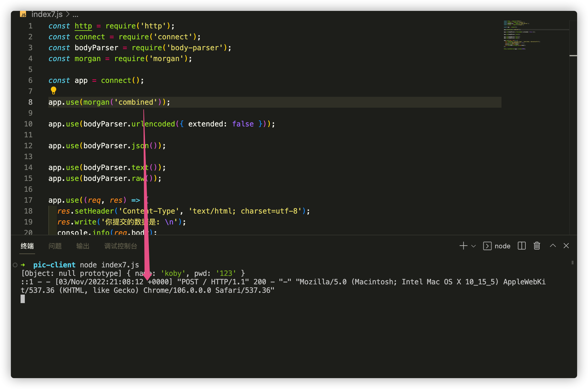Image resolution: width=588 pixels, height=389 pixels.
Task: Switch to the 终端 tab
Action: (27, 246)
